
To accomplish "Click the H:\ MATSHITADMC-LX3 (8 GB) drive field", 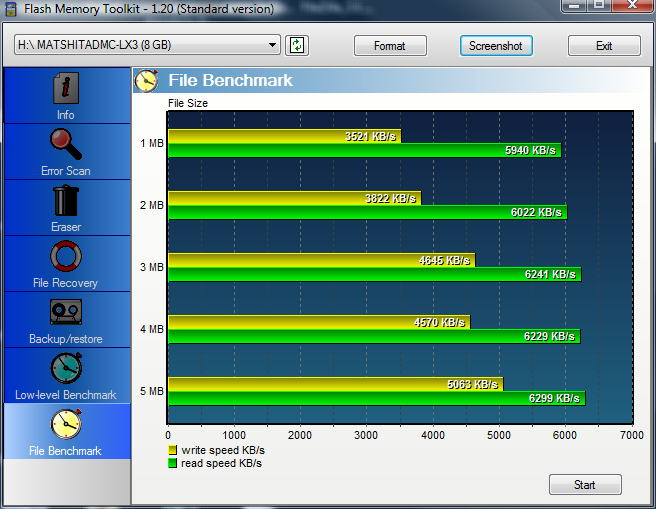I will point(147,45).
